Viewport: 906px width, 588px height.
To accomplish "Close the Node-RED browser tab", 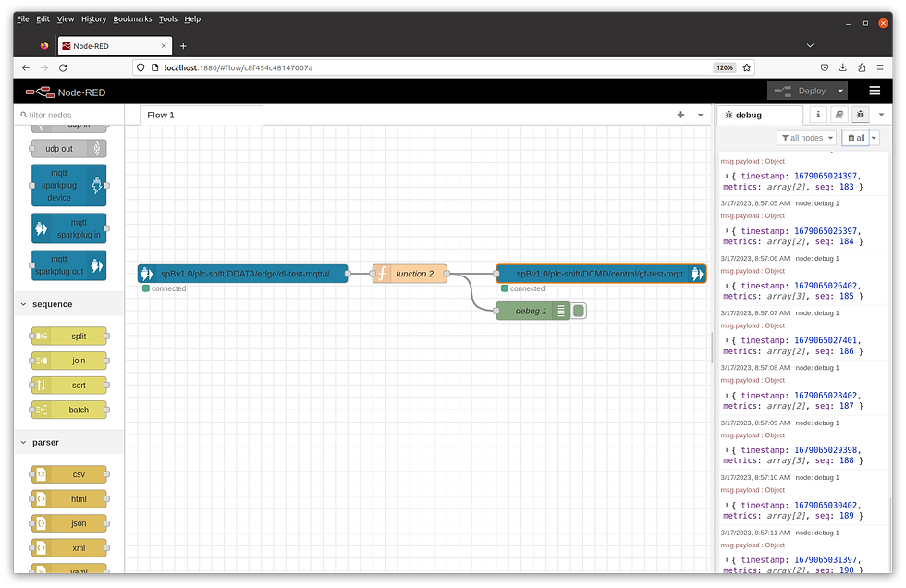I will point(164,46).
